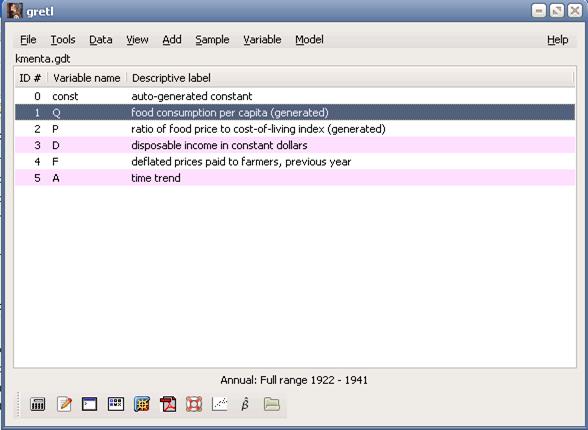Click the 'Variable name' column header
The image size is (588, 430).
[x=87, y=78]
